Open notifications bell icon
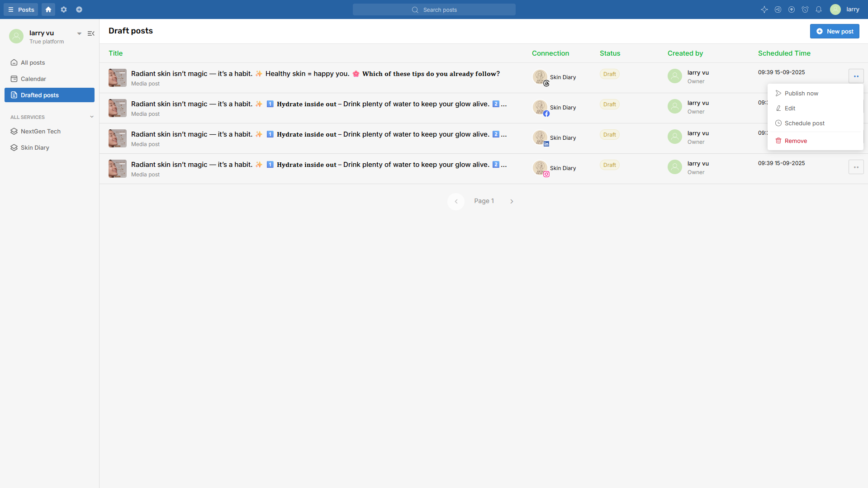 coord(819,9)
